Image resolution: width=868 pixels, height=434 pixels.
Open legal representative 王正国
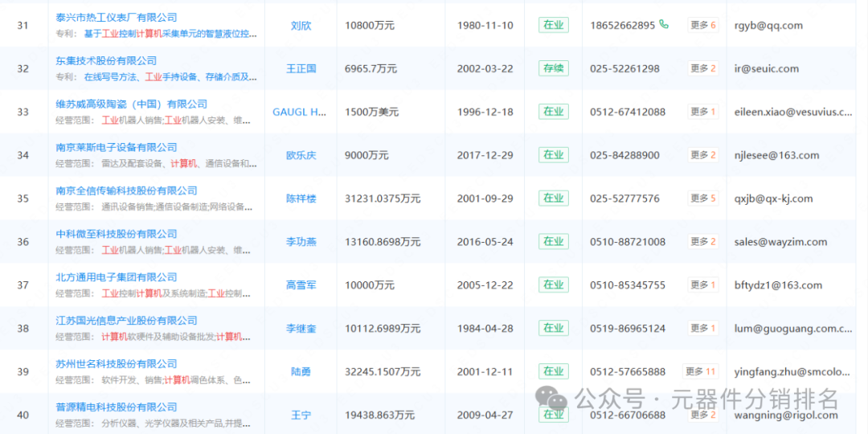(301, 68)
